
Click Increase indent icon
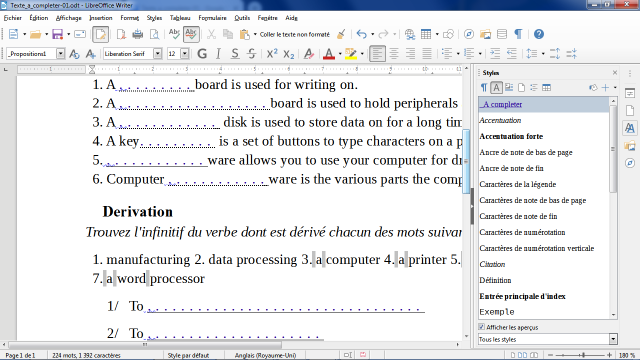click(495, 54)
